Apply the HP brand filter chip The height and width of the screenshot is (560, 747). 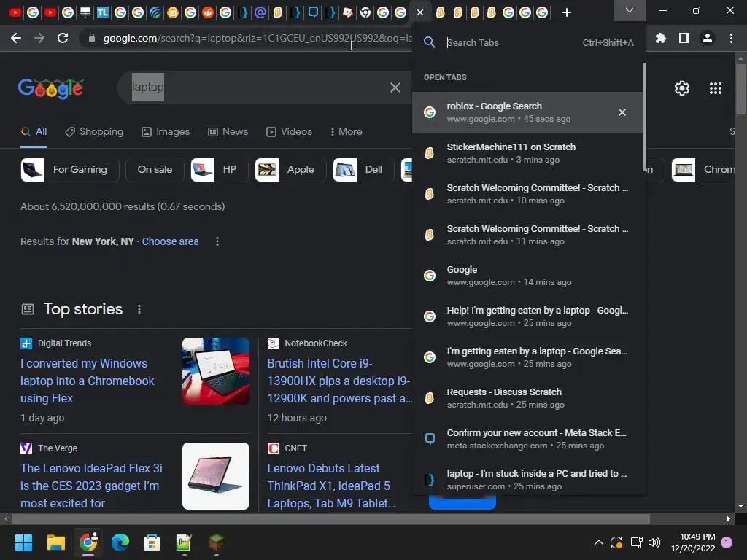tap(219, 169)
